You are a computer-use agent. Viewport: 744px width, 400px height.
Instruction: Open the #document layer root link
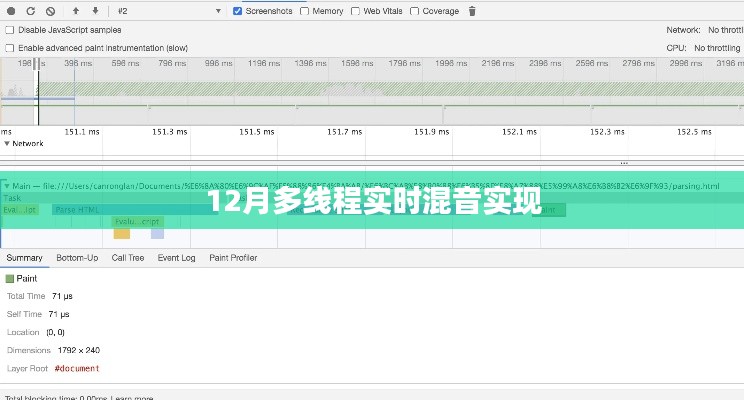(x=77, y=368)
